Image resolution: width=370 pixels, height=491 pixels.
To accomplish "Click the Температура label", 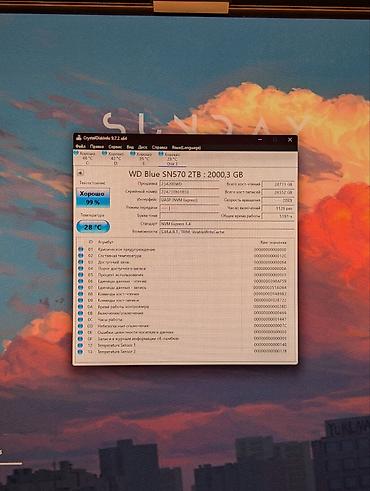I will pos(92,215).
